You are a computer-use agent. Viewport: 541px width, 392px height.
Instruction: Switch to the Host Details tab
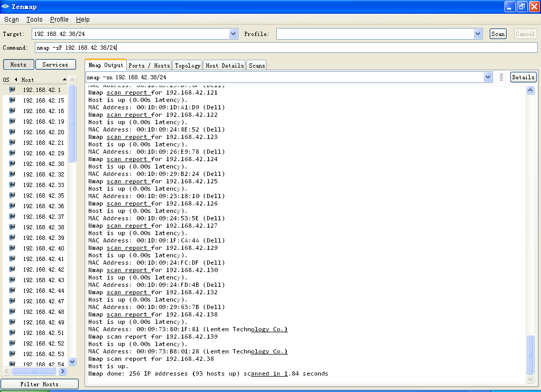coord(225,65)
